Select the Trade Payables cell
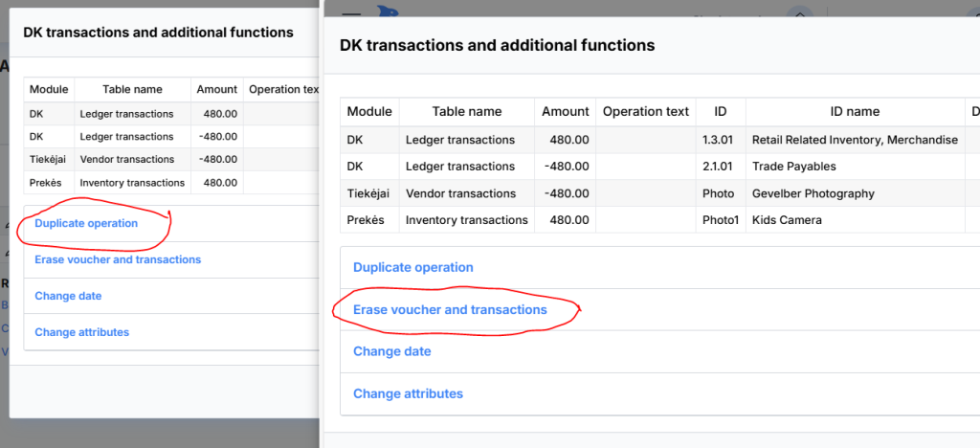 [x=793, y=167]
